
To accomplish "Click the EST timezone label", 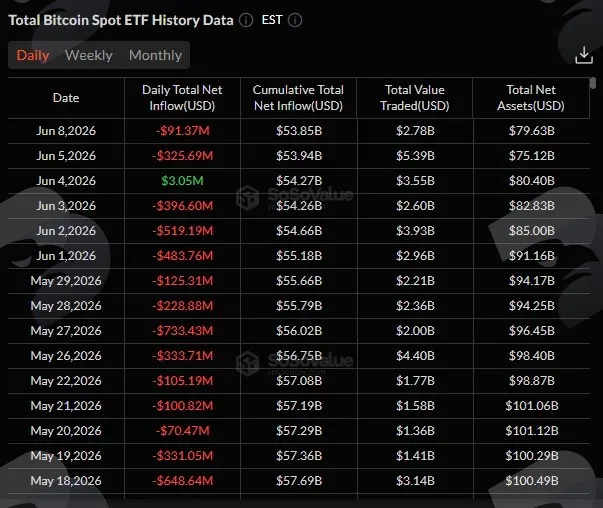I will point(272,20).
